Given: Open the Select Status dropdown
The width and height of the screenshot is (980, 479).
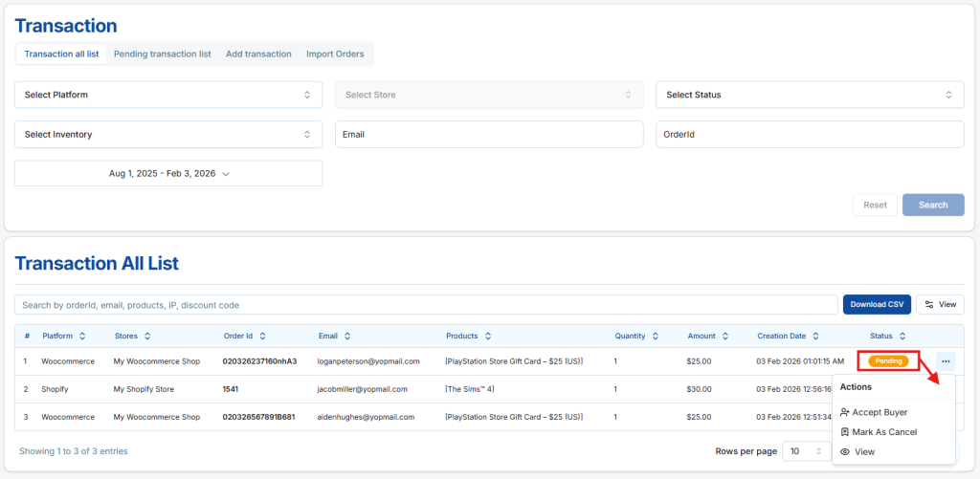Looking at the screenshot, I should (x=809, y=95).
